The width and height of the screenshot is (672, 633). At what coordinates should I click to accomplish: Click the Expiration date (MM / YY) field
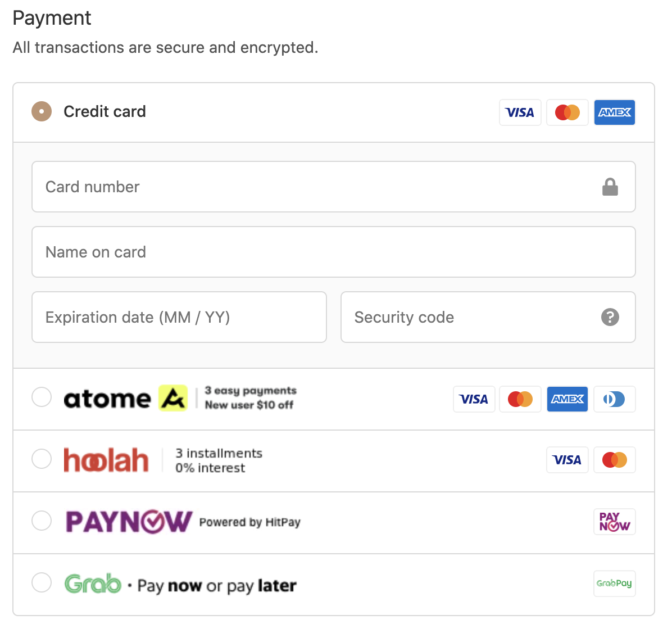[x=179, y=318]
